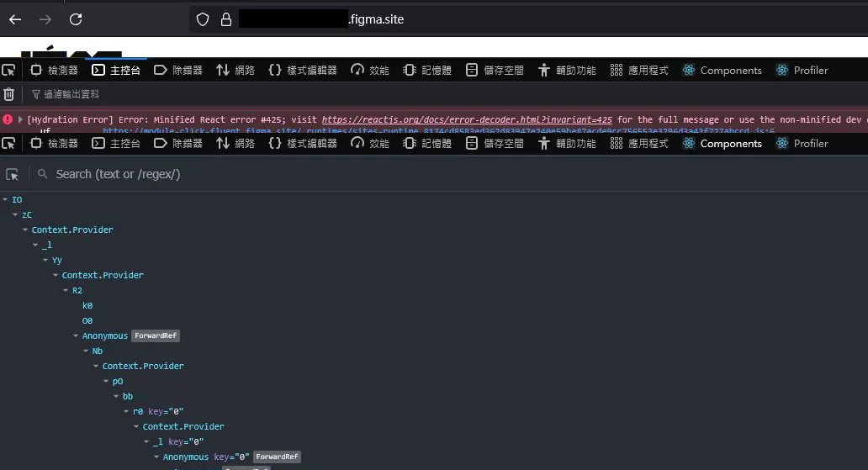Go back using the browser back arrow

15,19
